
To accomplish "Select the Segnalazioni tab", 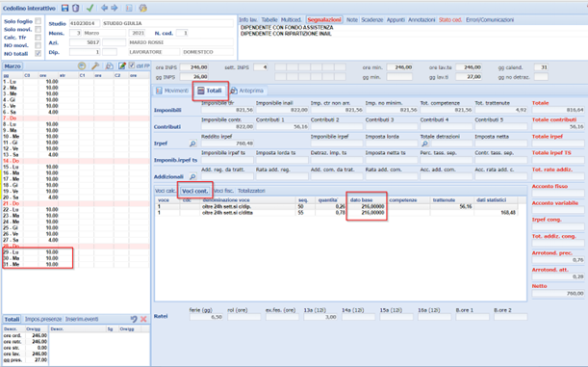I will [324, 20].
